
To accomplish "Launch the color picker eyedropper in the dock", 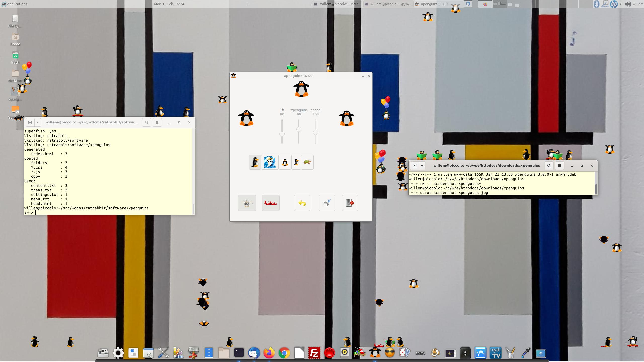I will 526,353.
